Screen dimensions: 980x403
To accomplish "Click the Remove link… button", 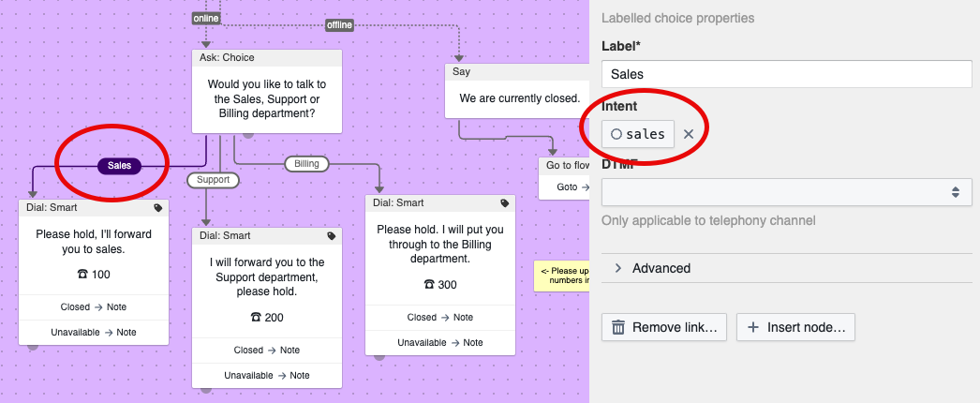I will [664, 327].
